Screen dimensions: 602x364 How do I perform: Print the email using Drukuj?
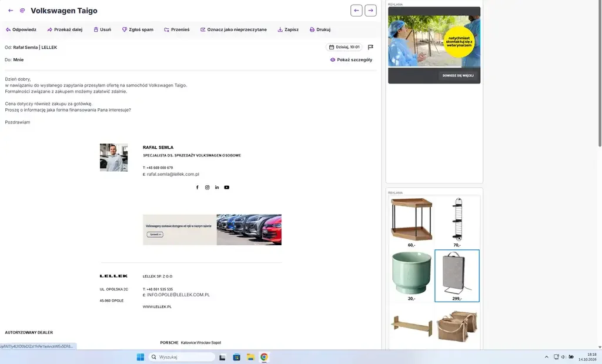point(320,29)
